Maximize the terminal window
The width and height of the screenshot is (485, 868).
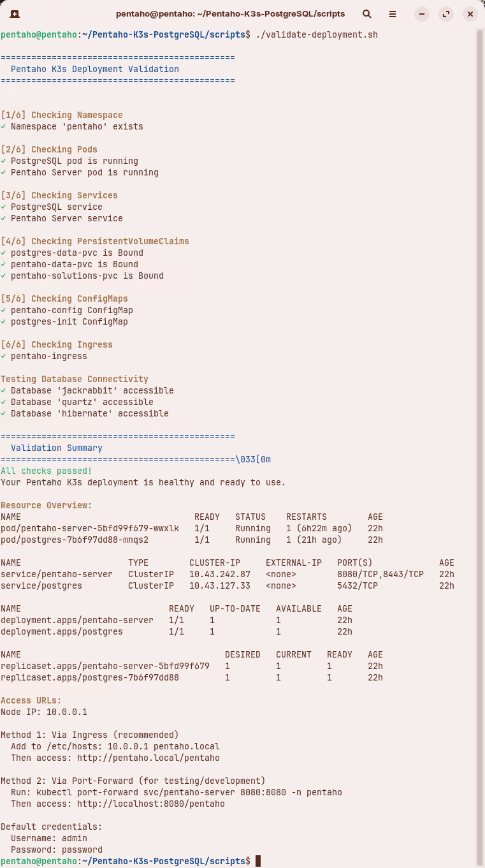pos(446,13)
